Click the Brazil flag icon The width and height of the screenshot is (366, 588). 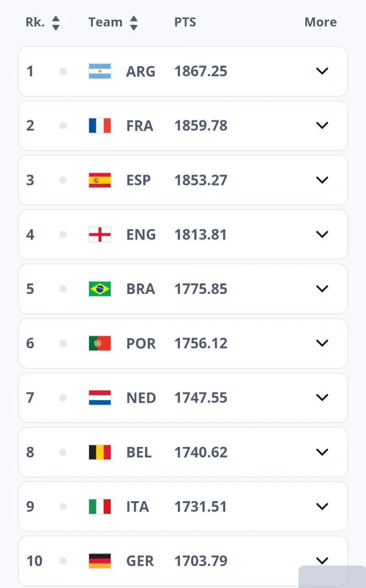pos(100,289)
